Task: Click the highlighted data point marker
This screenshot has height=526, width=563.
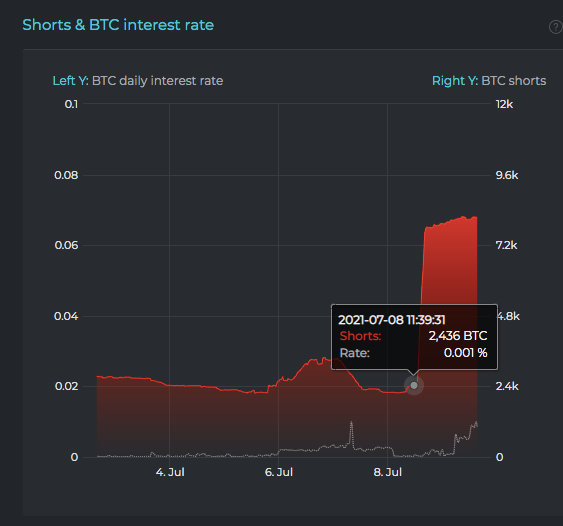Action: pos(414,385)
